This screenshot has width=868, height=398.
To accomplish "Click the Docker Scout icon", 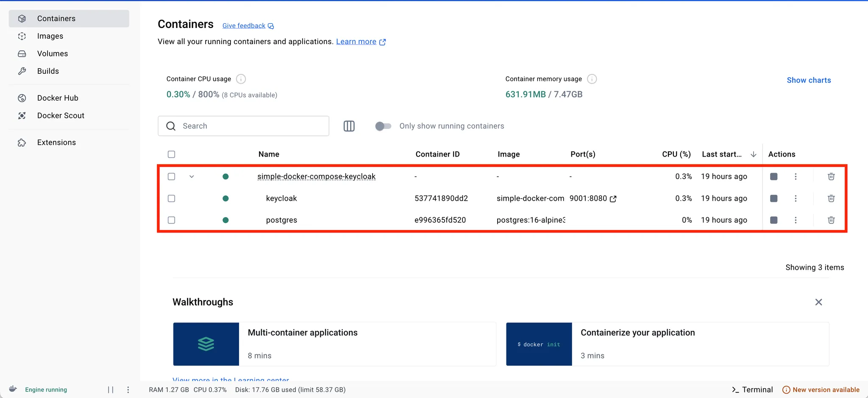I will [x=22, y=115].
